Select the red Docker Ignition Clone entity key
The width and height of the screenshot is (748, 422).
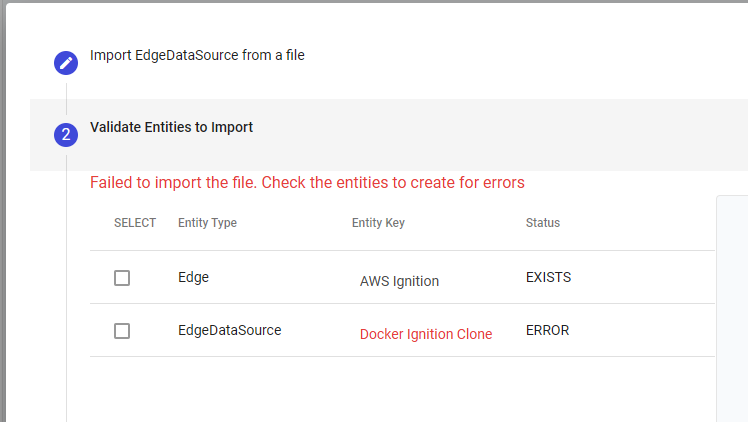[x=426, y=334]
